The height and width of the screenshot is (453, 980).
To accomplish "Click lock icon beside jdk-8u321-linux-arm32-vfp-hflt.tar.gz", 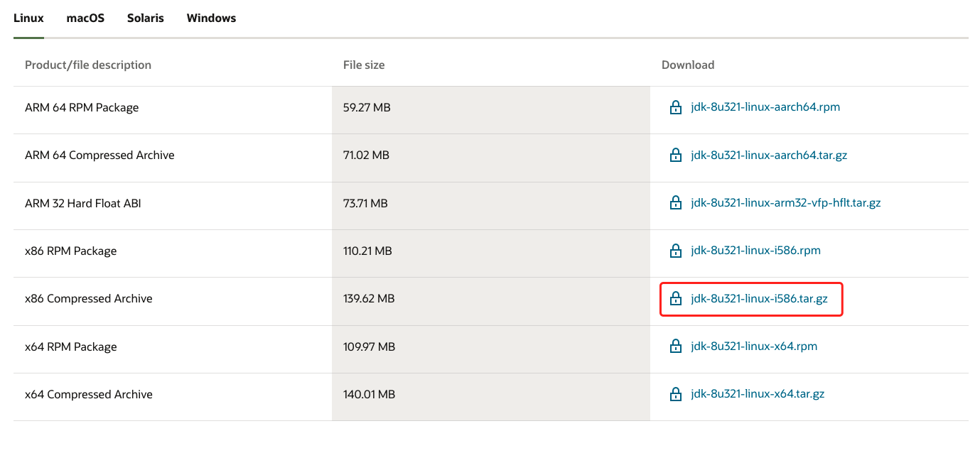I will [x=676, y=203].
